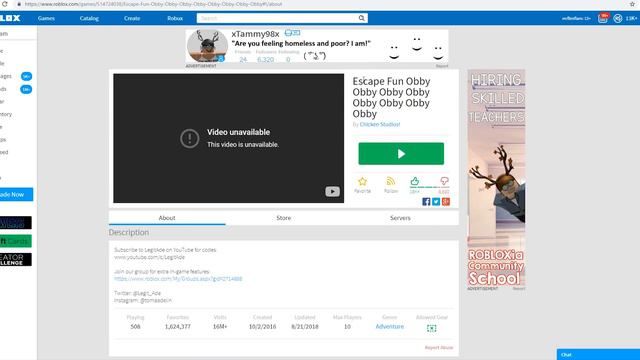Favorite the game with the star icon
The image size is (640, 360).
click(362, 181)
